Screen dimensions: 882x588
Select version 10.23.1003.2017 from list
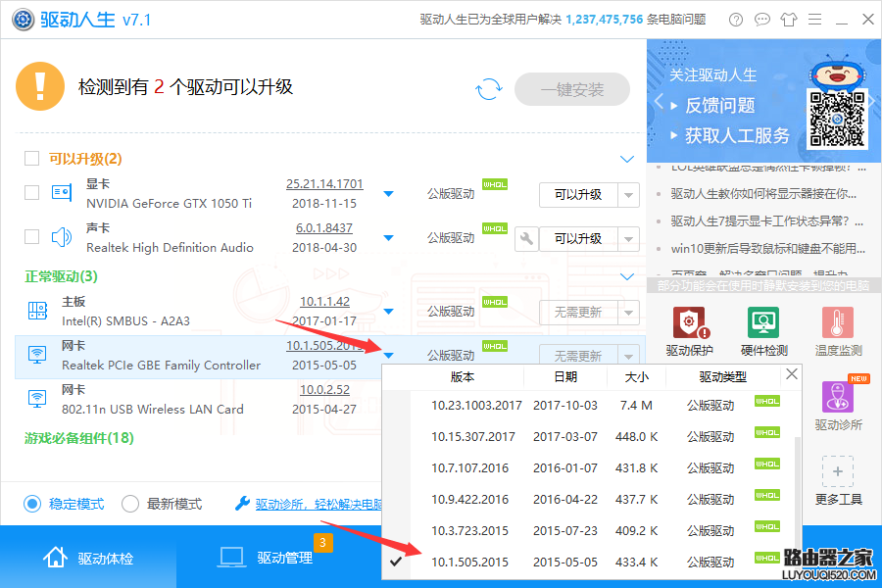[x=590, y=405]
